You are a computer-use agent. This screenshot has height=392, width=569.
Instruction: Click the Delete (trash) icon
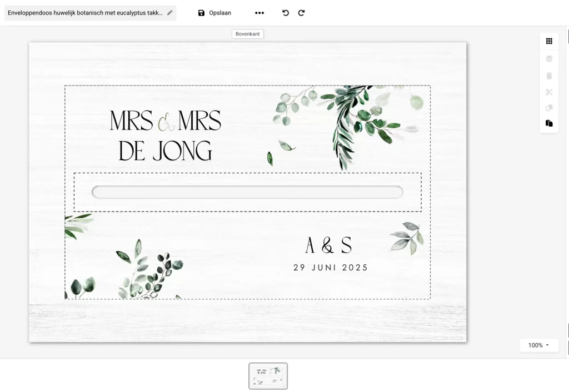tap(548, 75)
